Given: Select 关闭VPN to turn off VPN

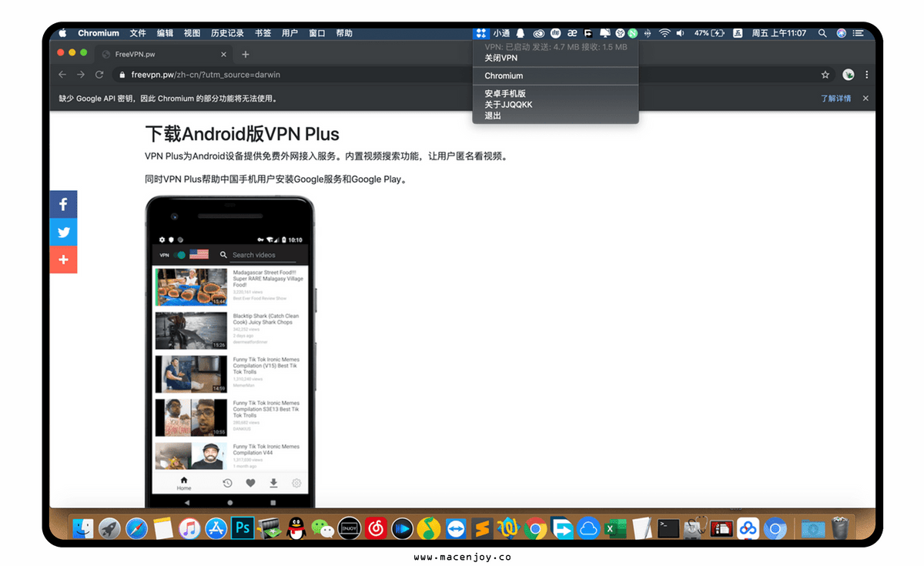Looking at the screenshot, I should pyautogui.click(x=555, y=58).
